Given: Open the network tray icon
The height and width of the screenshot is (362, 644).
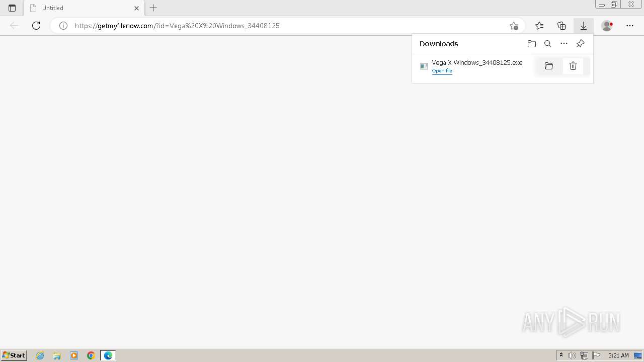Looking at the screenshot, I should tap(584, 355).
